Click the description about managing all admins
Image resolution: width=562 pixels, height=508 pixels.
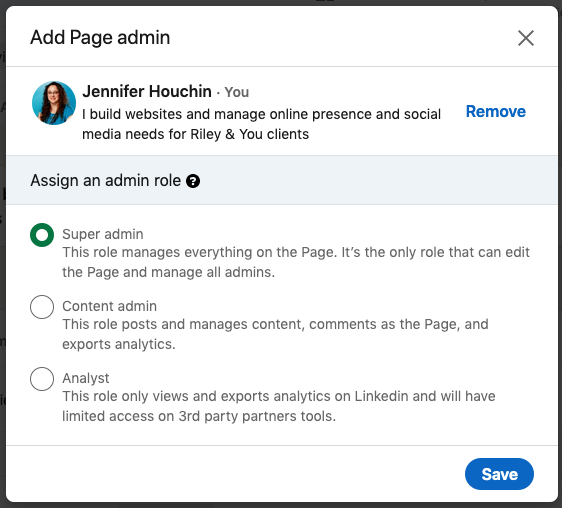click(296, 262)
